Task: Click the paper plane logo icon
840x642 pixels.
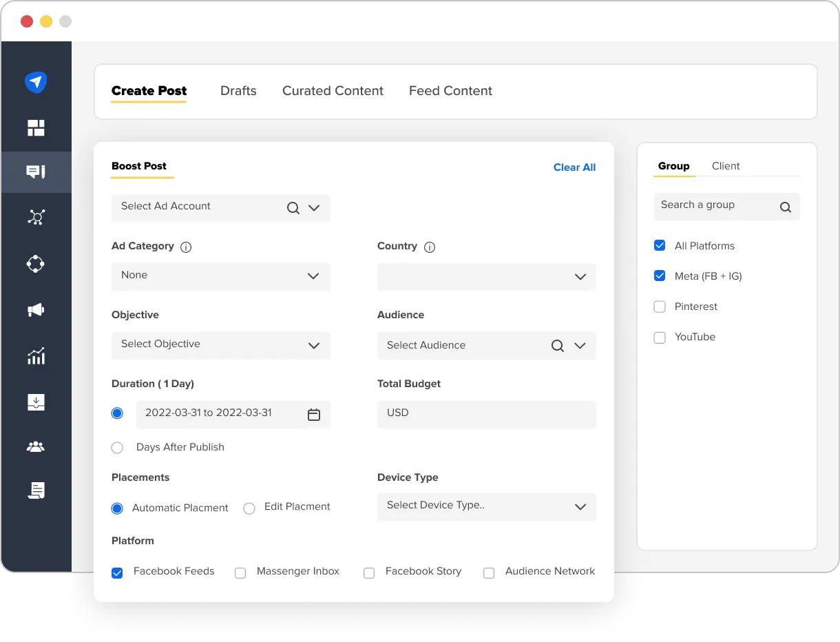Action: pos(36,82)
